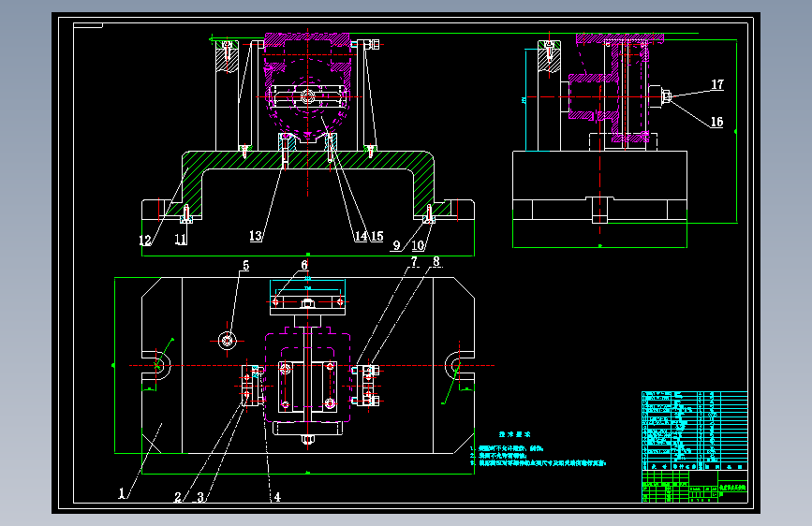Viewport: 812px width, 526px height.
Task: Select part balloon number 1
Action: pyautogui.click(x=122, y=493)
